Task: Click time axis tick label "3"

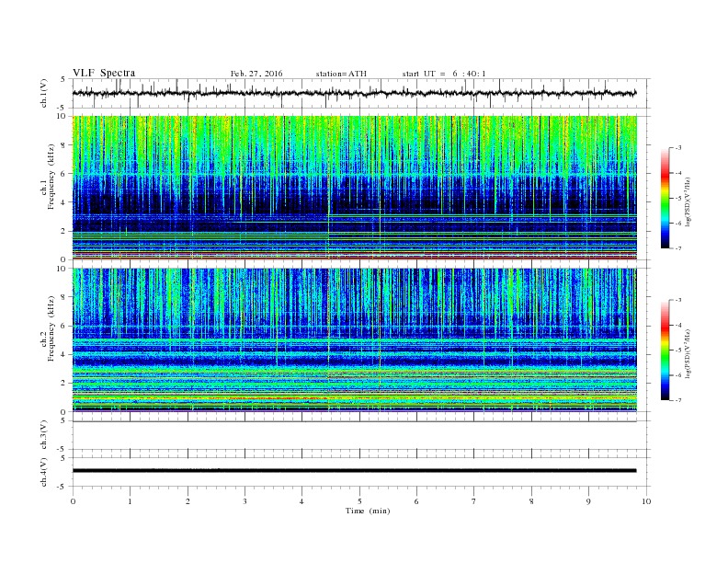Action: 245,501
